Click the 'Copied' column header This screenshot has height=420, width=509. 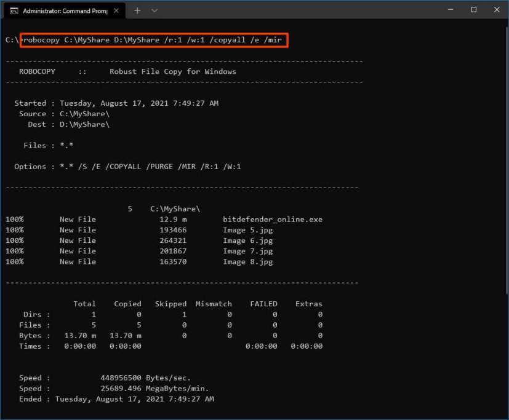[127, 304]
